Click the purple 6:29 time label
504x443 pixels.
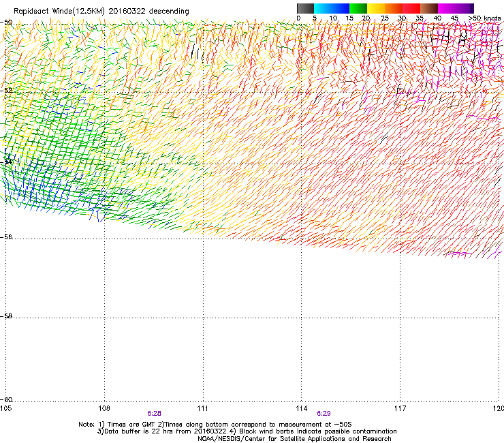point(324,414)
